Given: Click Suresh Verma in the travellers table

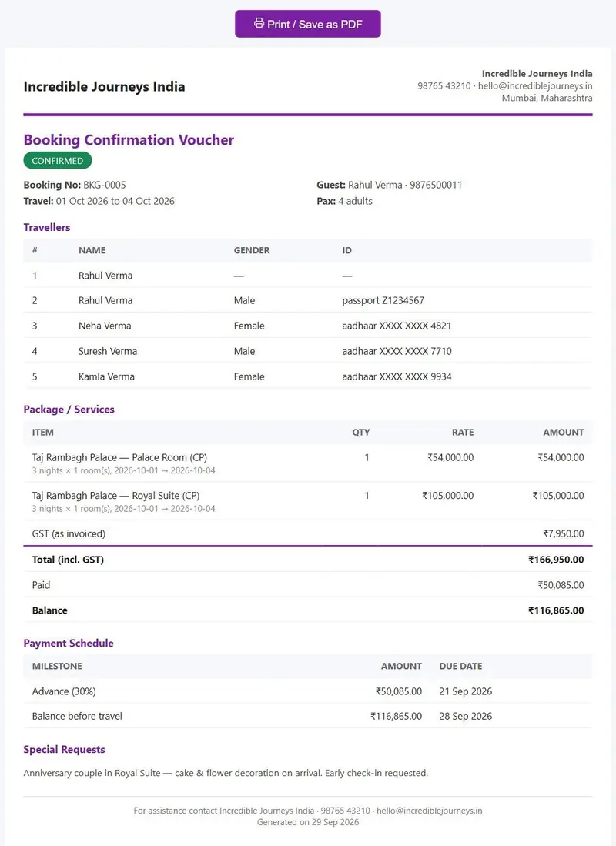Looking at the screenshot, I should pyautogui.click(x=108, y=351).
